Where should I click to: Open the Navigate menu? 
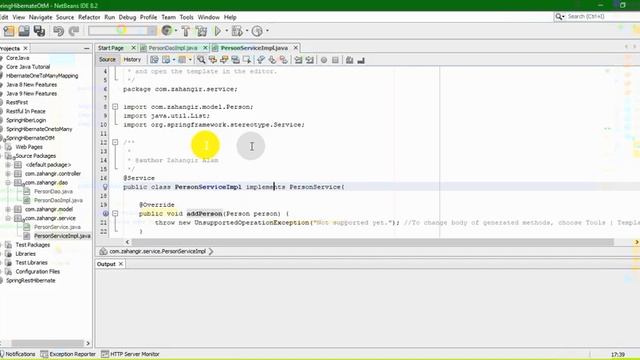pyautogui.click(x=40, y=17)
